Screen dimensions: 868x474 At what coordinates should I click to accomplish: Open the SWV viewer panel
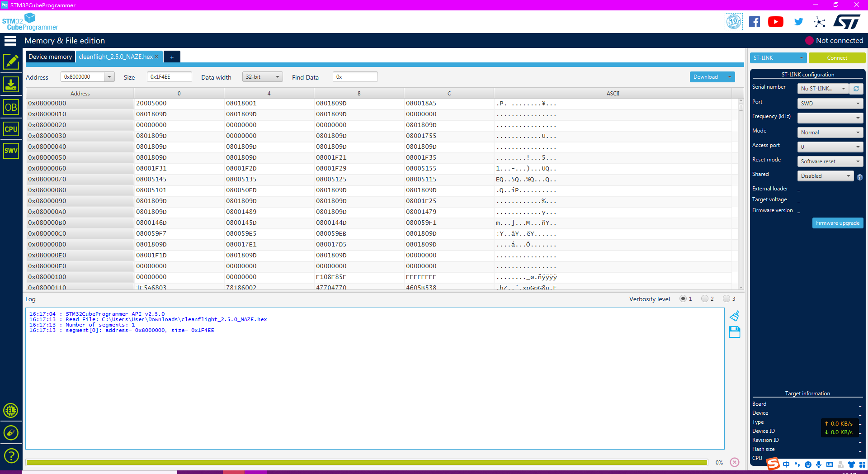click(x=11, y=151)
